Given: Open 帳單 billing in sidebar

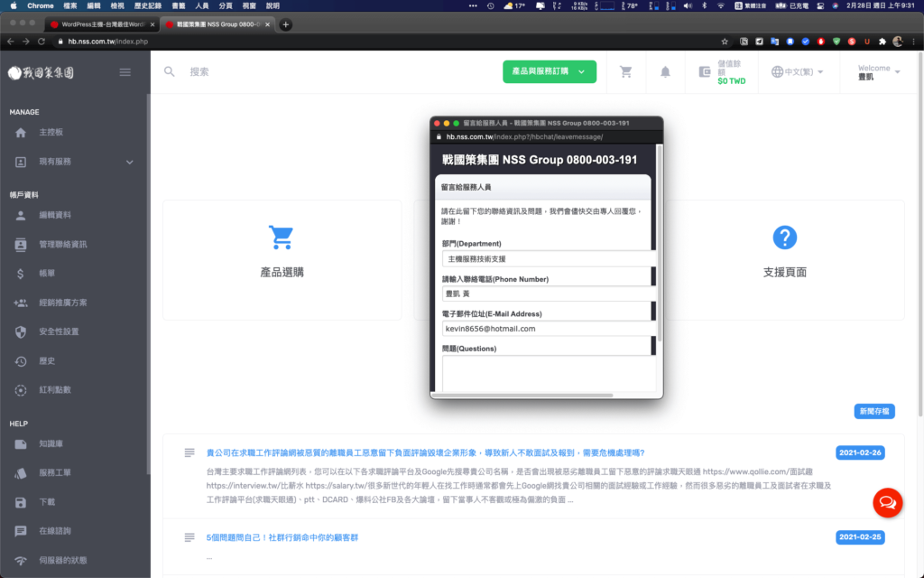Looking at the screenshot, I should click(47, 273).
